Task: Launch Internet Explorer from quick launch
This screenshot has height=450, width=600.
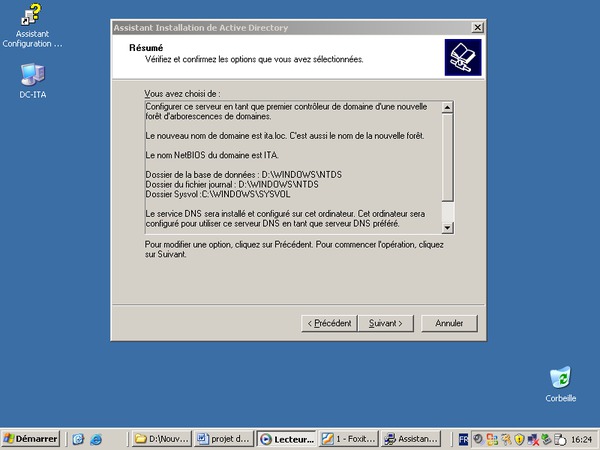Action: (x=96, y=439)
